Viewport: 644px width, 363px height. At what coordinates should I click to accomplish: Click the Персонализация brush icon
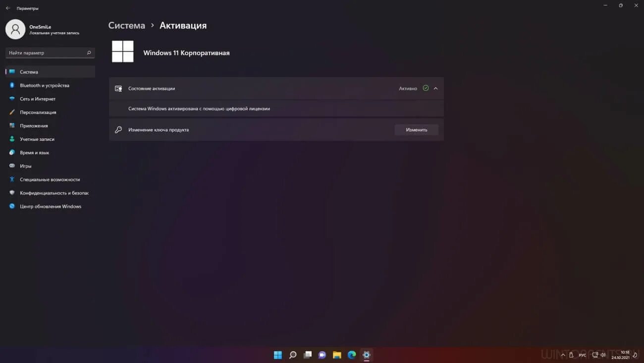click(12, 112)
